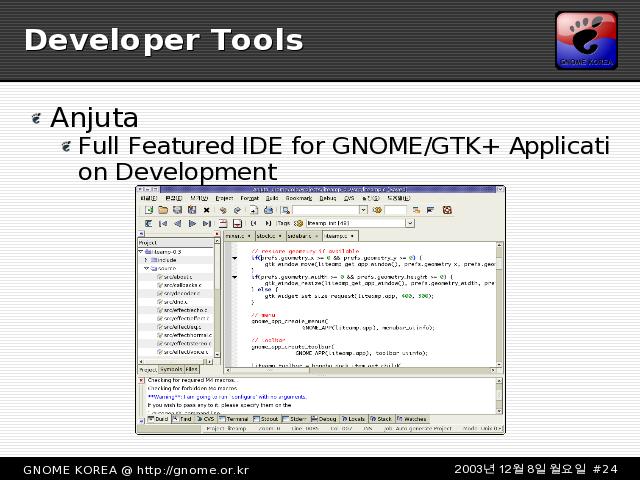Click the Open folder toolbar icon
This screenshot has width=640, height=480.
click(x=163, y=210)
